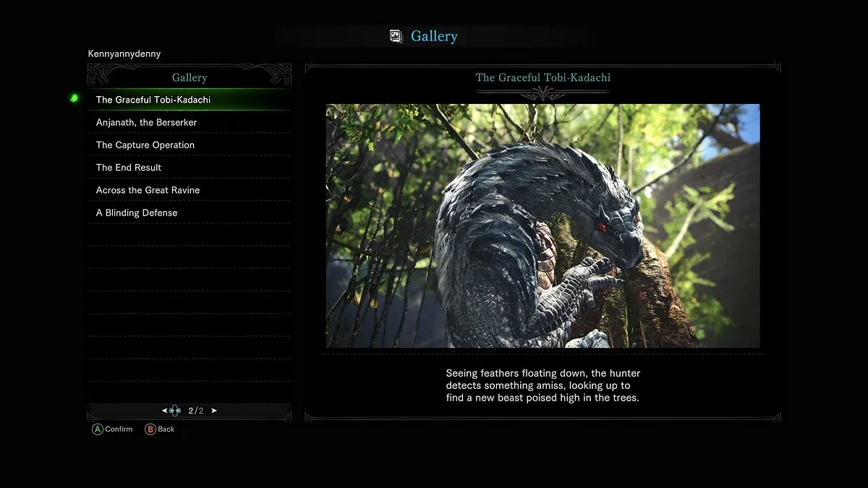Choose The End Result entry
Screen dimensions: 868x488
click(190, 167)
